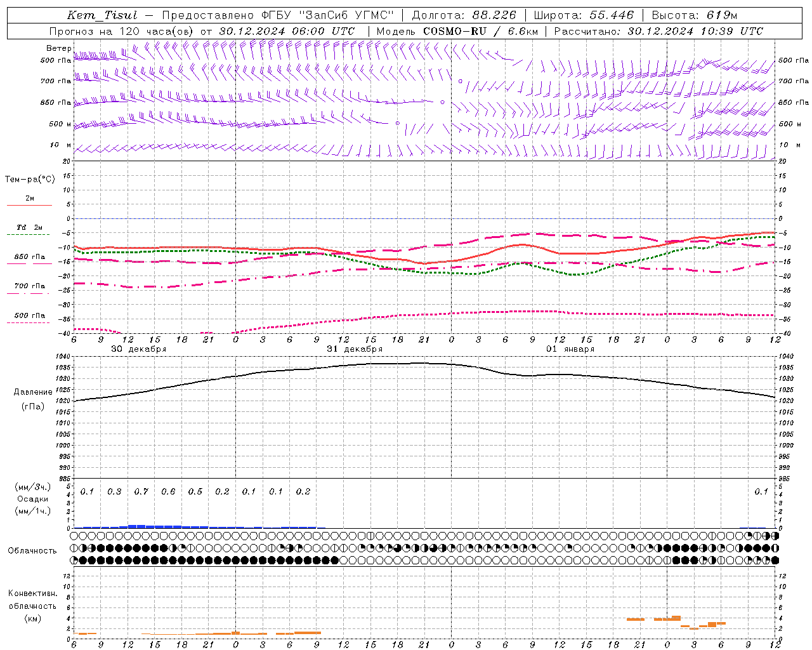
Task: Click the dotted line sample under the 500 гПа legend
Action: point(29,322)
